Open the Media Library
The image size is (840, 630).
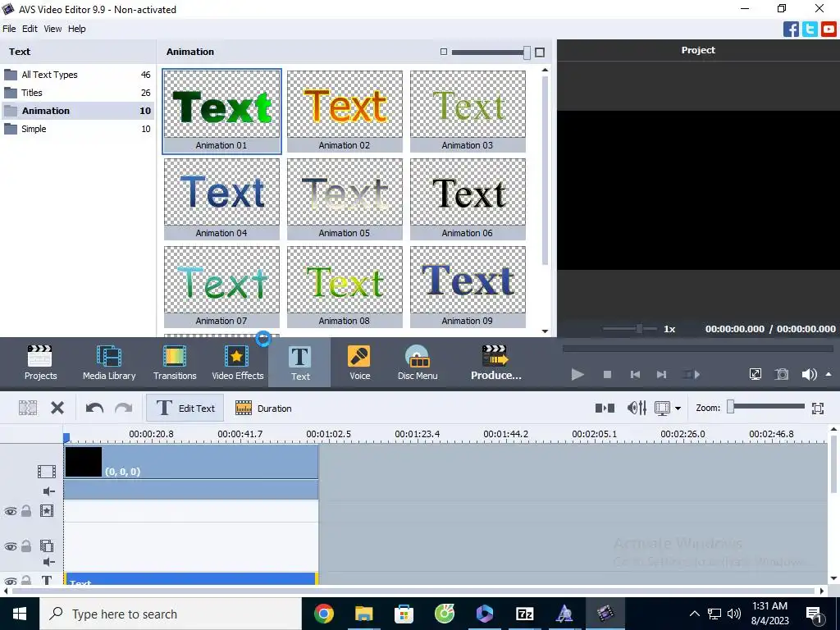tap(109, 363)
